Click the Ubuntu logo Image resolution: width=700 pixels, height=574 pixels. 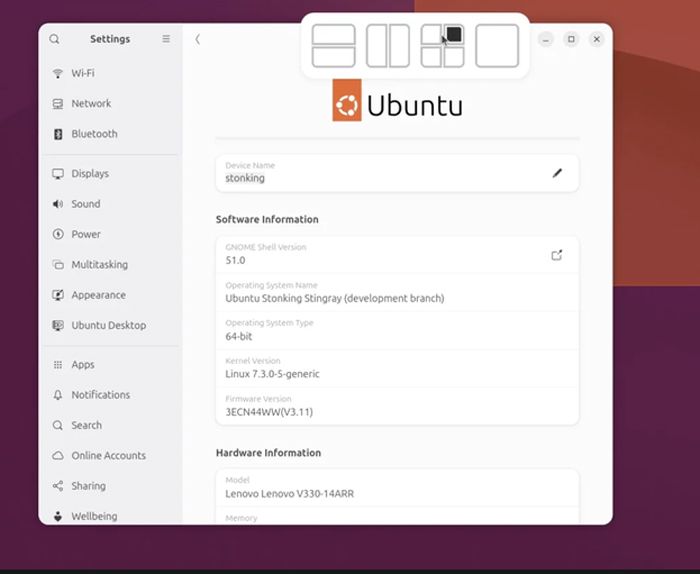[x=397, y=100]
